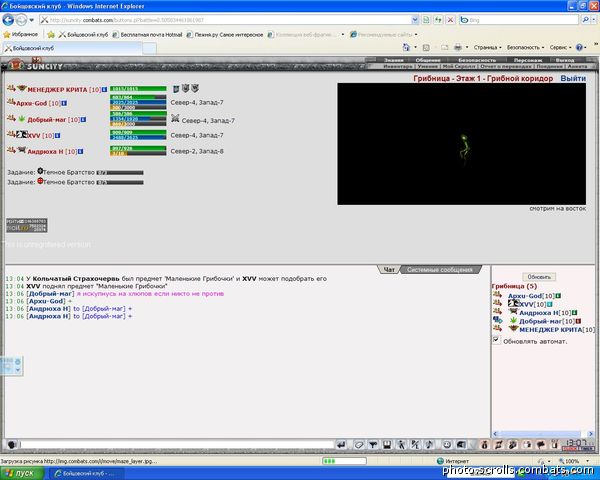Open dropdown arrow next to Home icon
This screenshot has width=600, height=480.
coord(415,47)
